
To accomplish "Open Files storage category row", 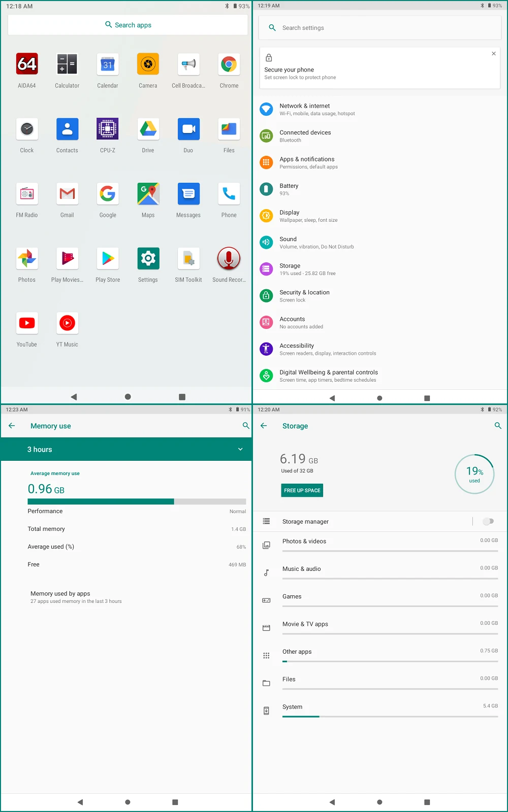I will (380, 683).
